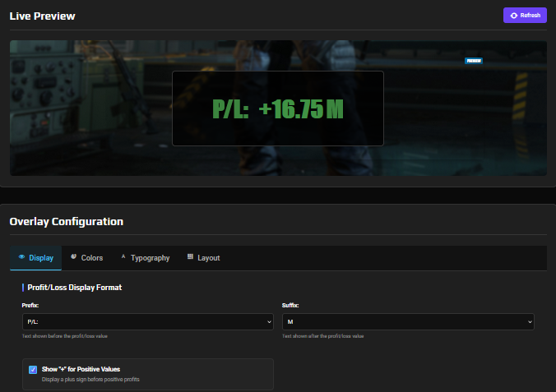The height and width of the screenshot is (392, 556).
Task: Open the Prefix dropdown
Action: [147, 322]
